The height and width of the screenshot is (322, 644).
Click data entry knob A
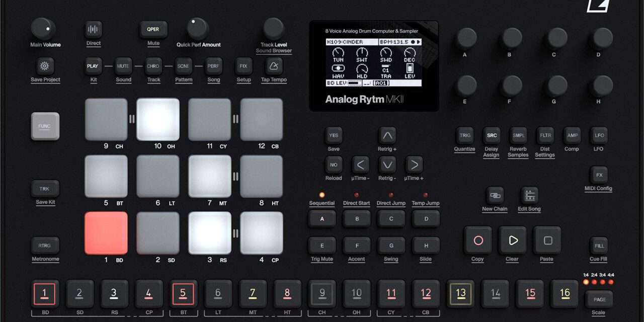tap(466, 38)
